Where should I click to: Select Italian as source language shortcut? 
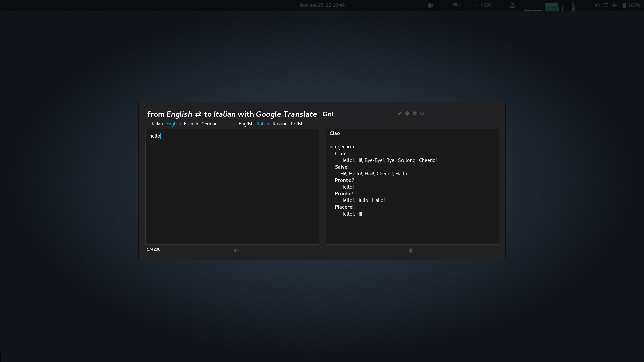click(157, 124)
